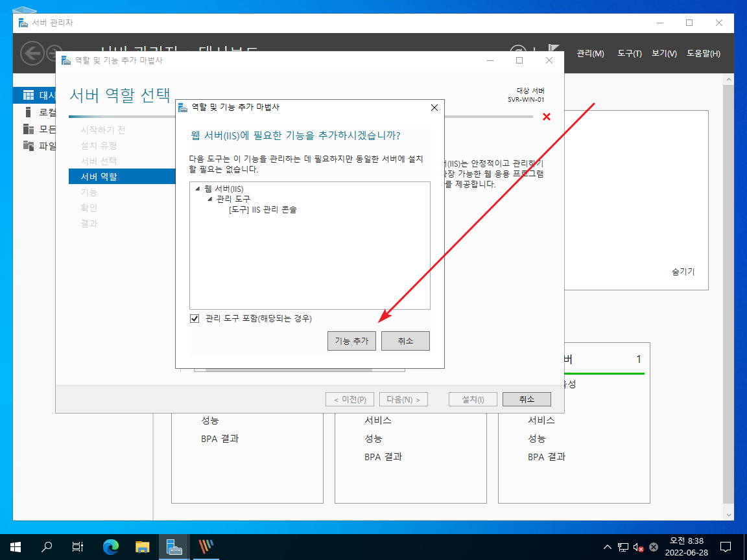This screenshot has height=560, width=747.
Task: Click the wizard's 다음(N) > button
Action: [403, 399]
